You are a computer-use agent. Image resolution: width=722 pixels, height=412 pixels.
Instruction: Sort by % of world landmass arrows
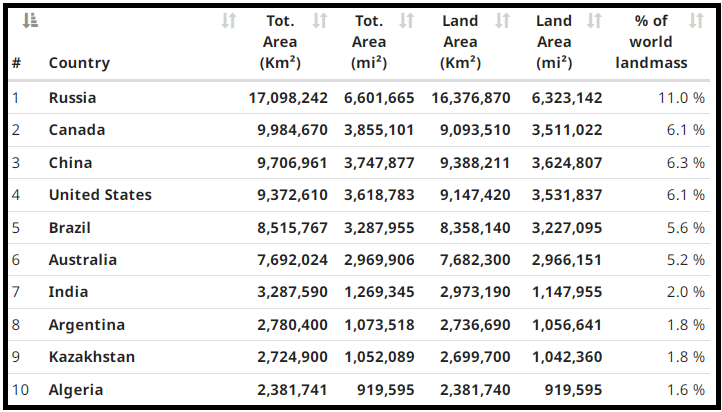click(x=697, y=21)
